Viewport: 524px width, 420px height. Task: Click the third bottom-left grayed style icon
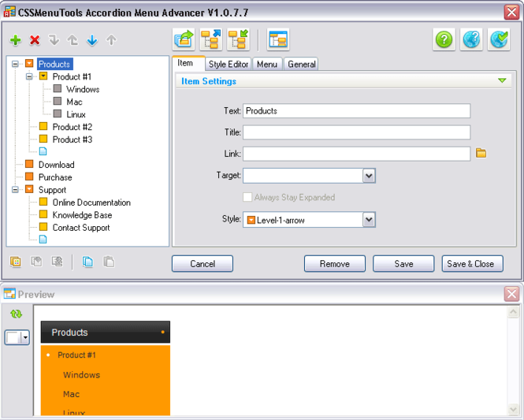[x=58, y=262]
